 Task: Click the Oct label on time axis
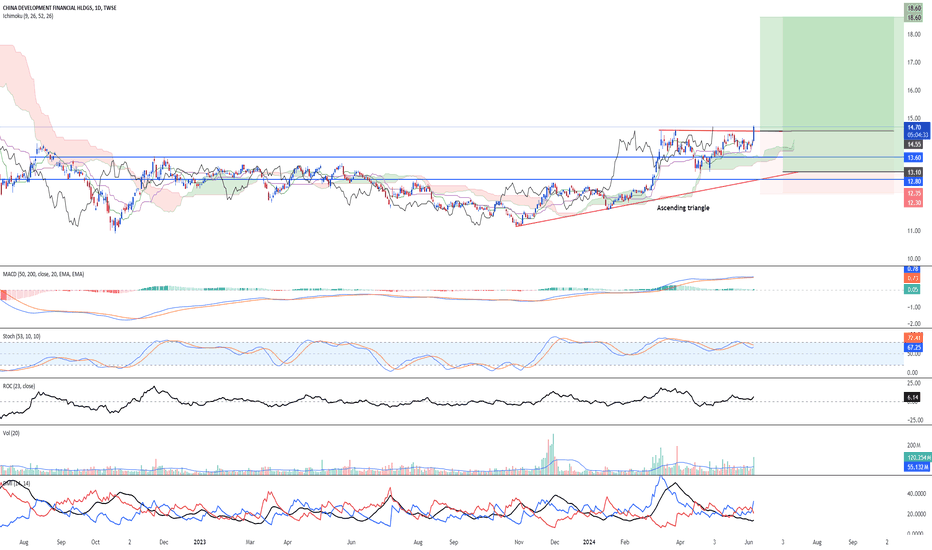95,542
